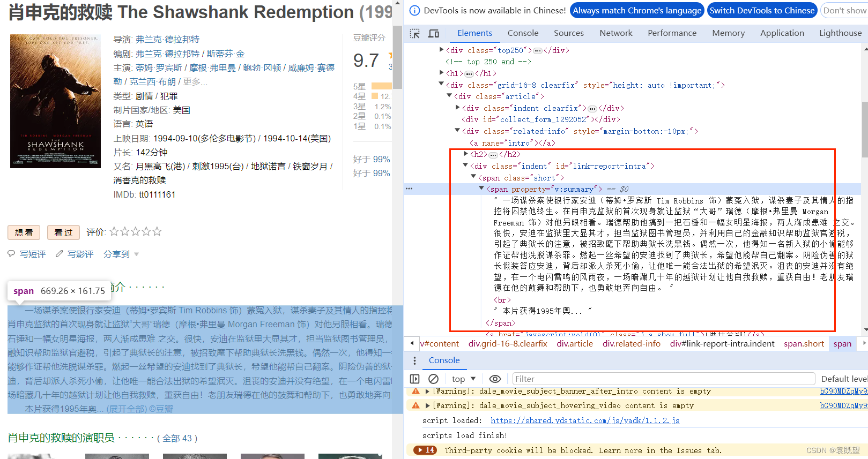Click the speech bubble icon beside 写短评
868x459 pixels.
[x=12, y=254]
